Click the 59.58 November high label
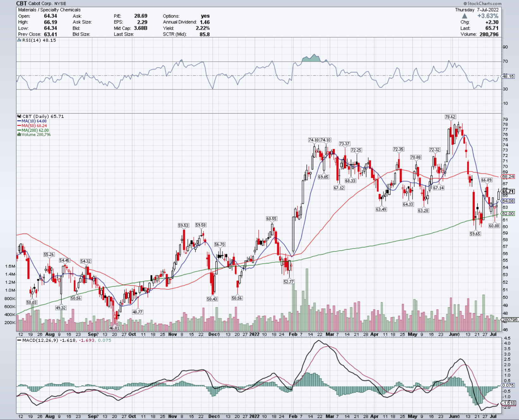Screen dimensions: 519x420 click(x=200, y=225)
